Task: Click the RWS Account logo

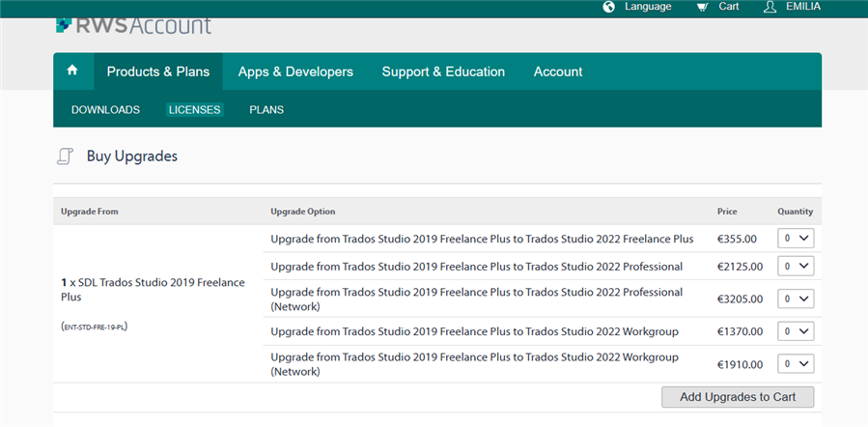Action: click(x=134, y=25)
